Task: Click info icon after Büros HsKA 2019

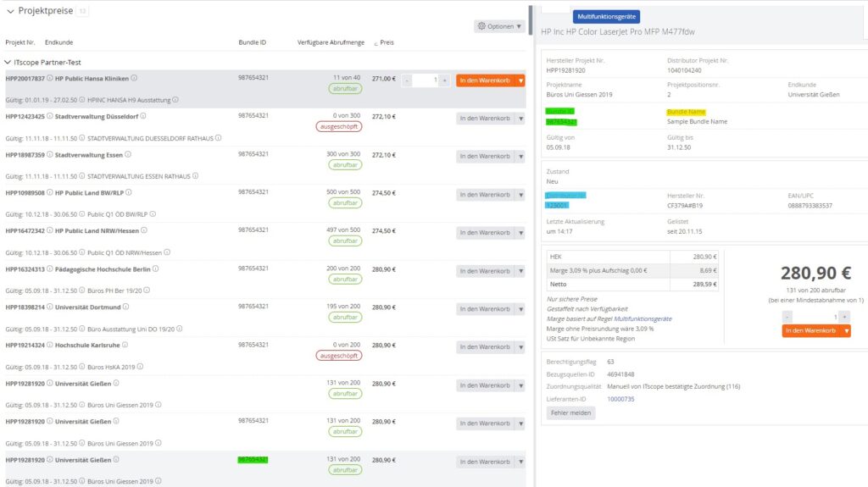Action: click(140, 367)
